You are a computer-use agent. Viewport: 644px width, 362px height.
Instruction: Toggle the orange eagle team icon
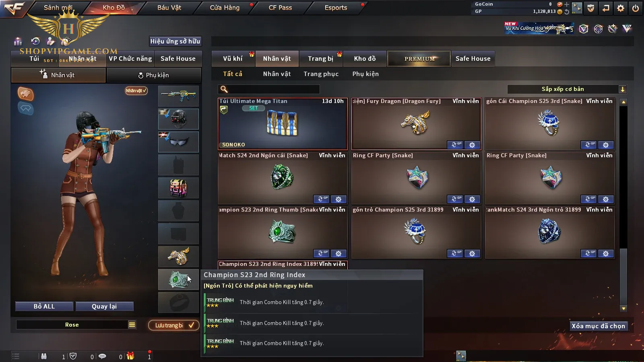coord(25,94)
